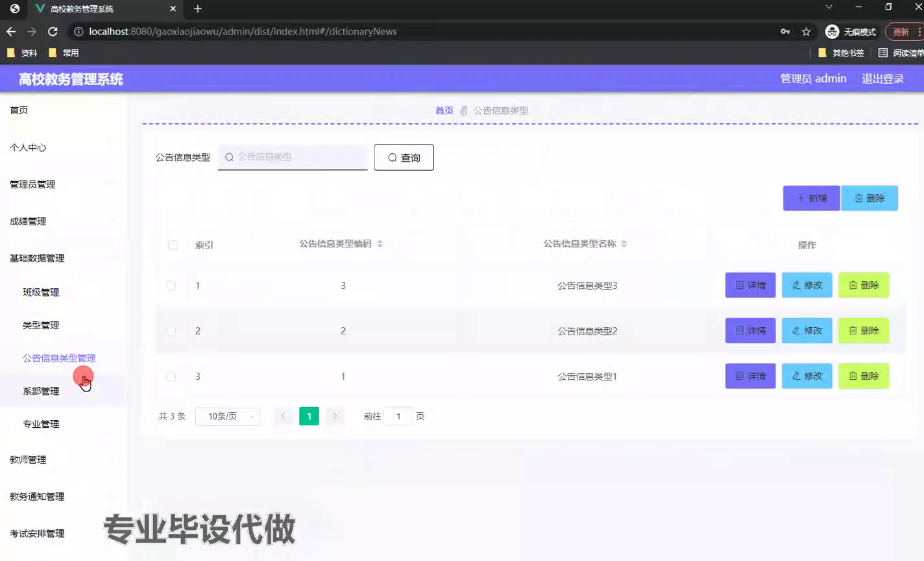Click 管理员 admin in the header
The height and width of the screenshot is (561, 924).
pyautogui.click(x=813, y=79)
